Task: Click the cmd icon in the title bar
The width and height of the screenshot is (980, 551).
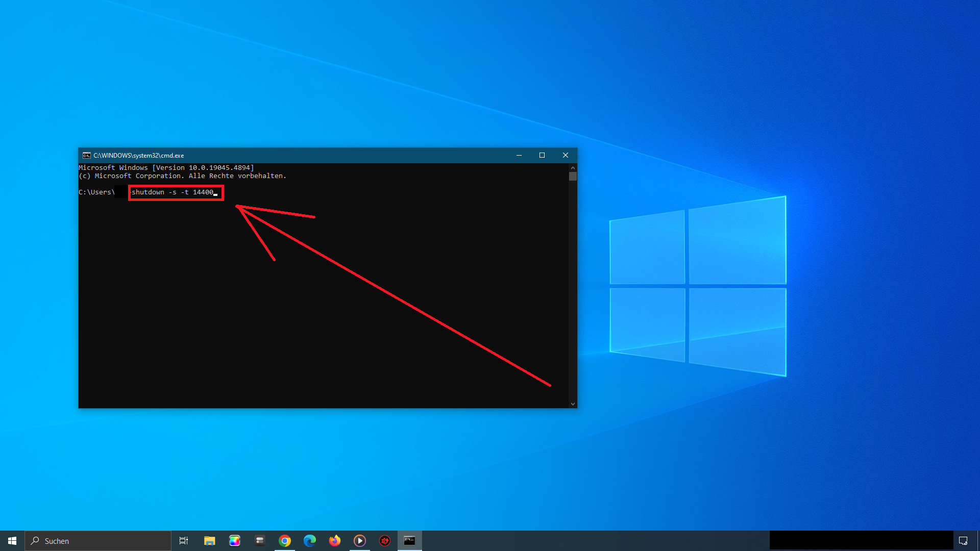Action: pos(87,156)
